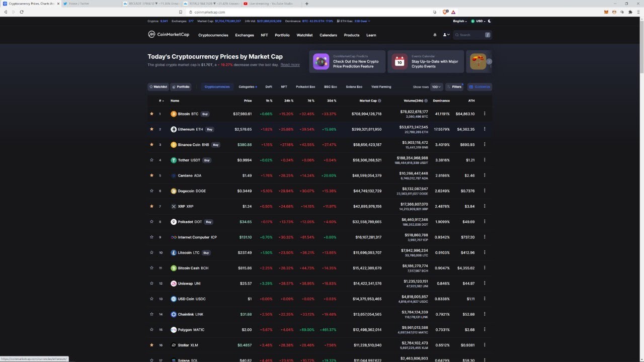Add Dogecoin to watchlist with its star
644x362 pixels.
coord(151,191)
